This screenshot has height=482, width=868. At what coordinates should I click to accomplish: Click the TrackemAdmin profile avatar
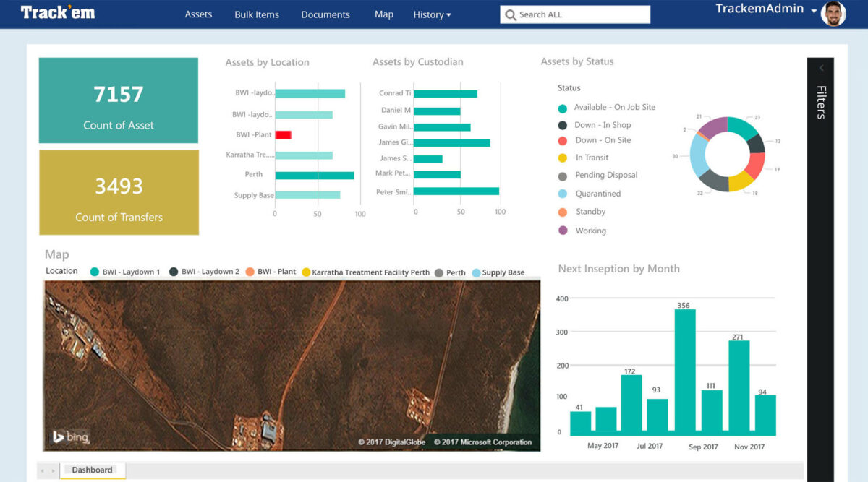tap(833, 13)
